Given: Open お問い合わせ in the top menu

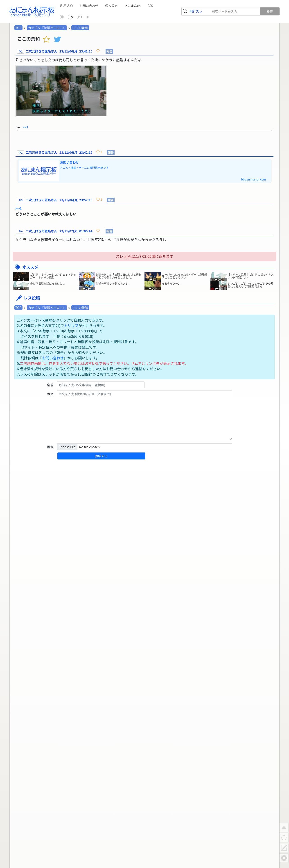Looking at the screenshot, I should (89, 6).
